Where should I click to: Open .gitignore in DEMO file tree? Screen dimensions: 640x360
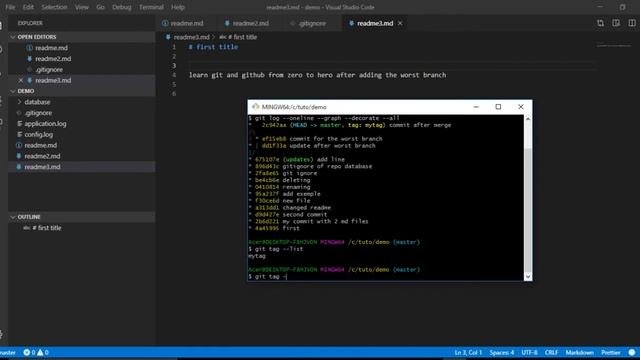tap(82, 113)
